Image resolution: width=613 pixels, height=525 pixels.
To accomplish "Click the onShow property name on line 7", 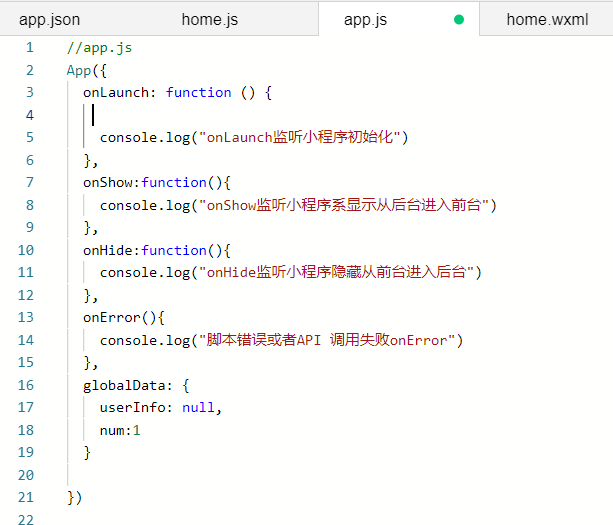I will tap(108, 183).
